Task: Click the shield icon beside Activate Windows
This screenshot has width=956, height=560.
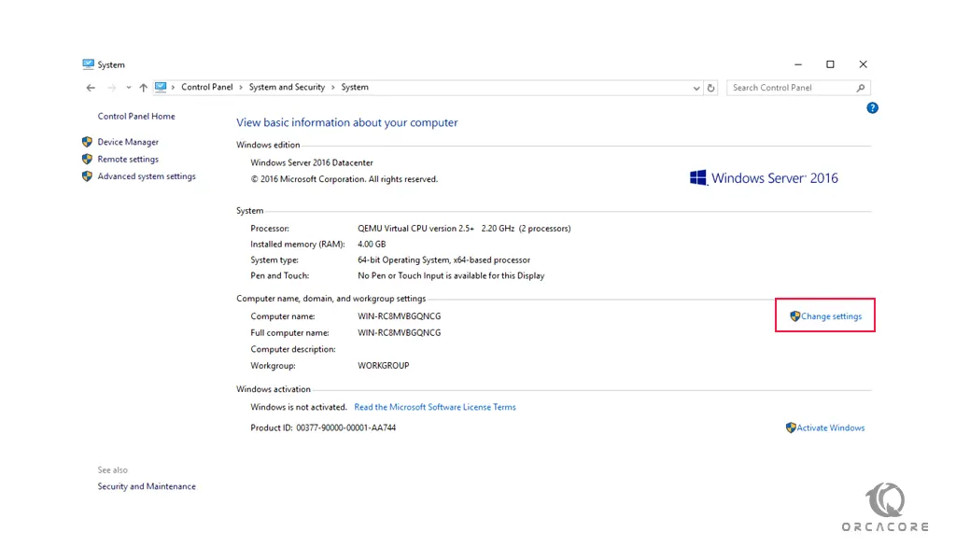Action: [791, 427]
